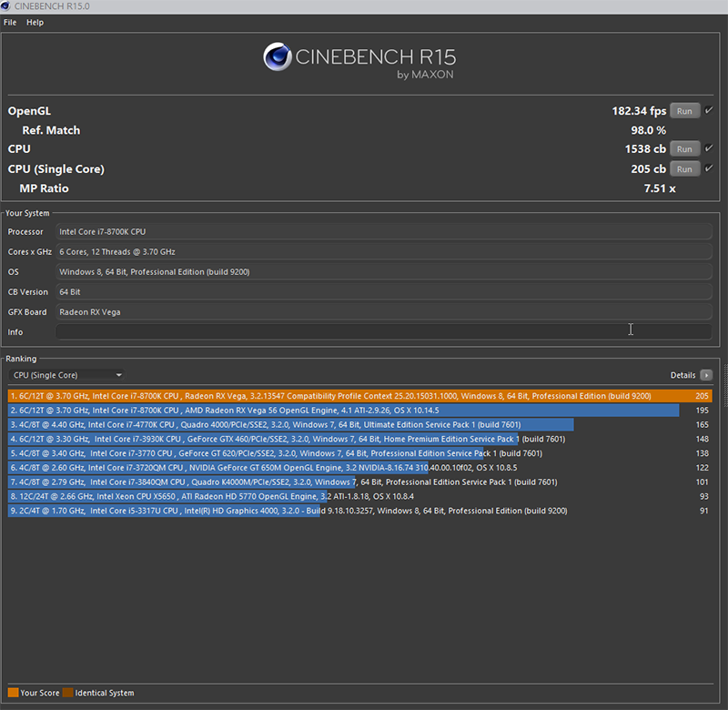Select ranking row 2 with OS X 10.14.5
Screen dimensions: 728x710
359,411
